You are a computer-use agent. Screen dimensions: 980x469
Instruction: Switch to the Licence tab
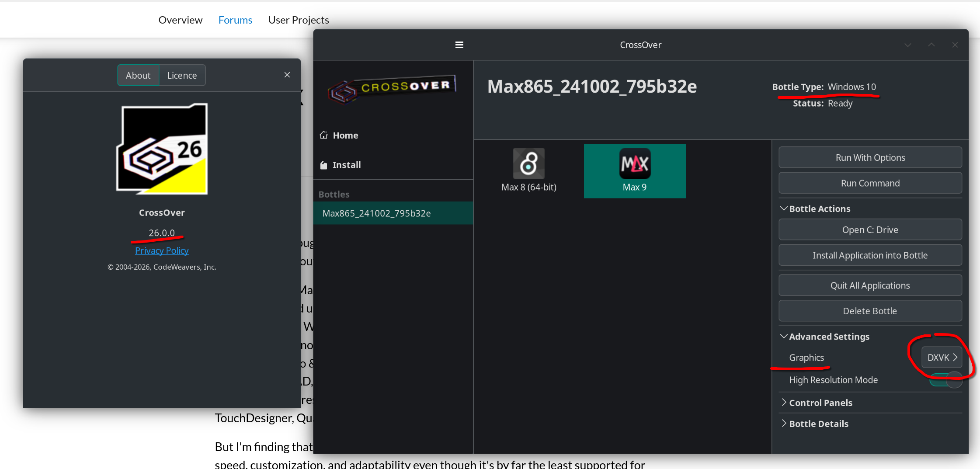point(182,75)
